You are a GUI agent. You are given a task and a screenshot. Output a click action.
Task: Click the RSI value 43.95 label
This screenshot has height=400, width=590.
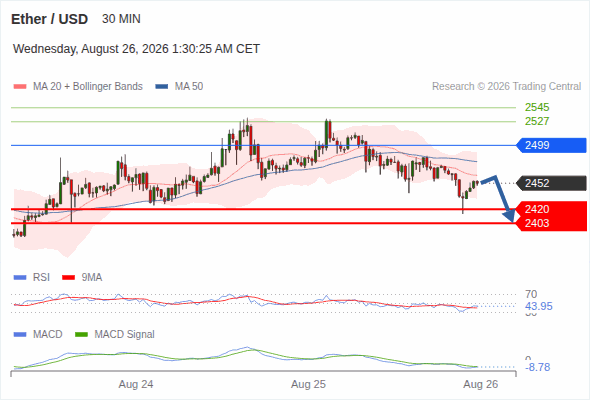(538, 306)
